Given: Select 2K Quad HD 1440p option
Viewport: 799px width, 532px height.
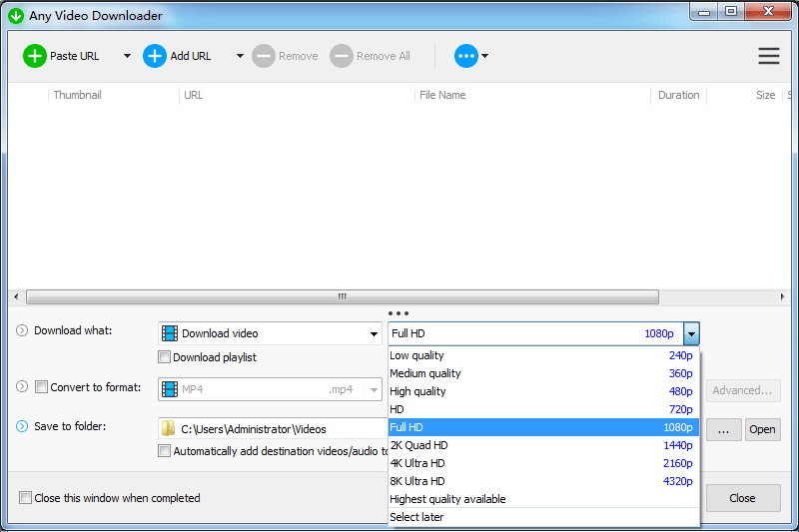Looking at the screenshot, I should pyautogui.click(x=543, y=445).
